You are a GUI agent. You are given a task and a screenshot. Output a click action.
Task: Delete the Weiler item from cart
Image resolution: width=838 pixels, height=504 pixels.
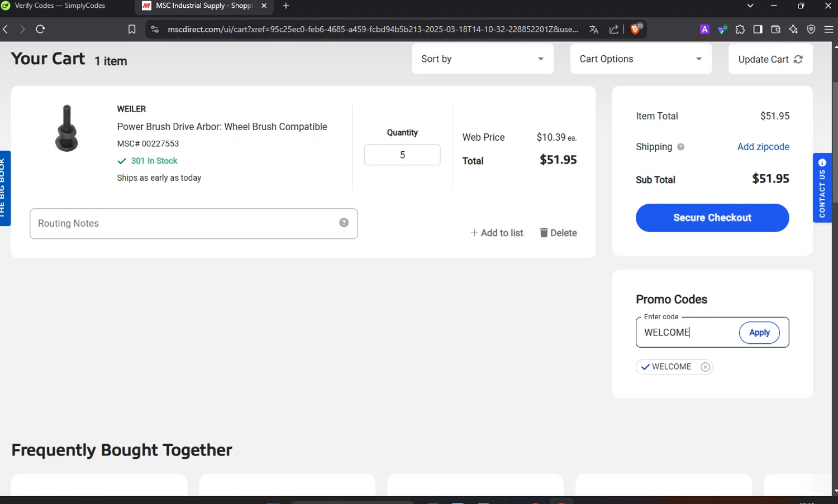[558, 233]
